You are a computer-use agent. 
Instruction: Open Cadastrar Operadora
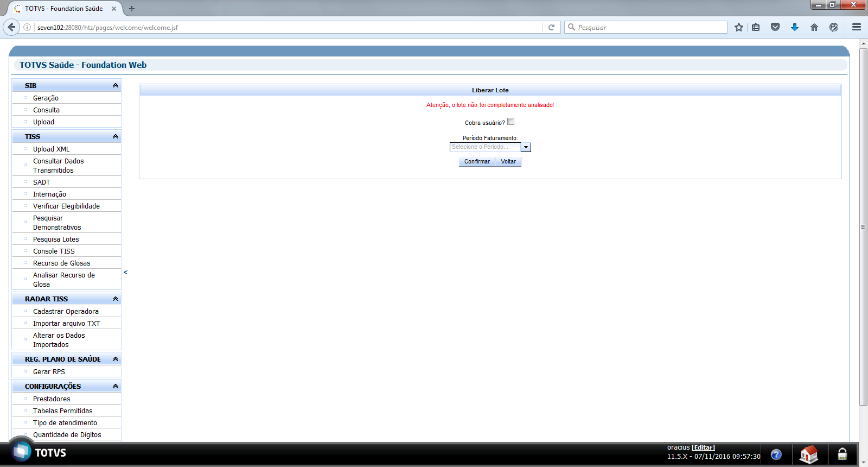coord(67,312)
